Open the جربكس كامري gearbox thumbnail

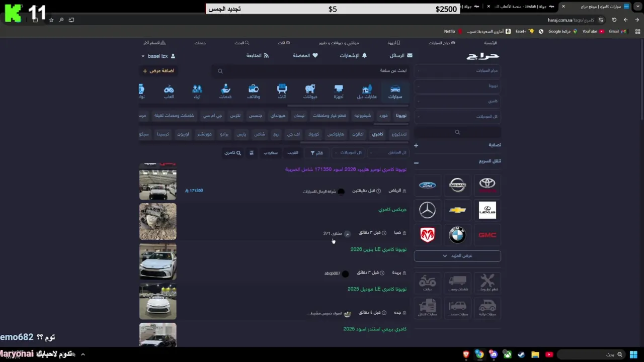[x=158, y=221]
